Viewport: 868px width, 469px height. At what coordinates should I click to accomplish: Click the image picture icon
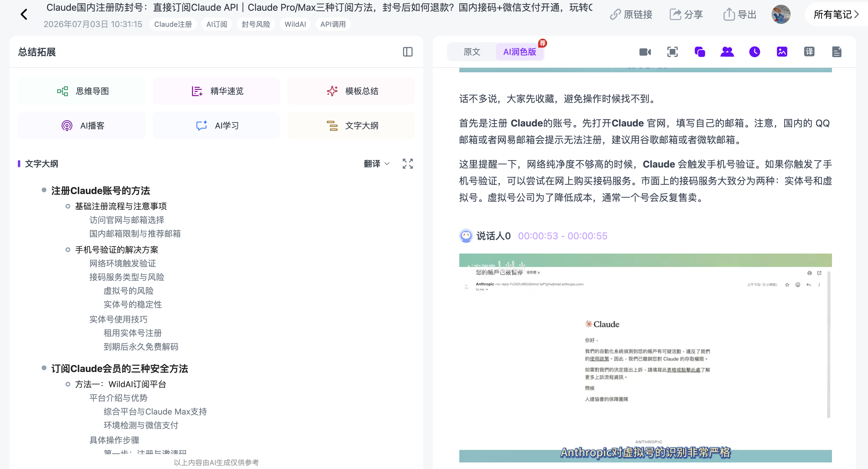coord(782,52)
